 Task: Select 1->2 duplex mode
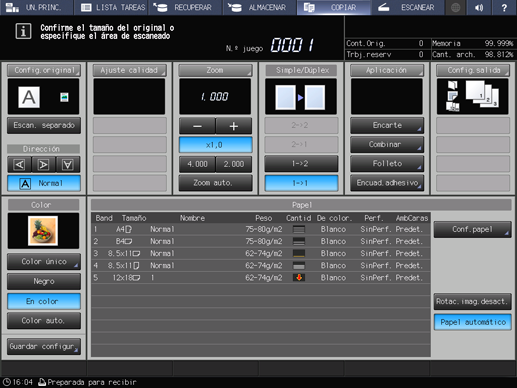pos(301,164)
